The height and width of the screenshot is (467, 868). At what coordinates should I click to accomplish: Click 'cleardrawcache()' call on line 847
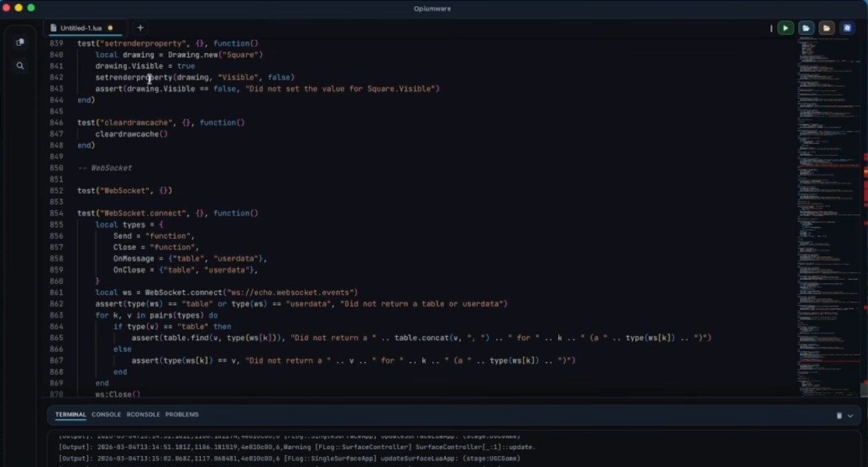tap(132, 134)
